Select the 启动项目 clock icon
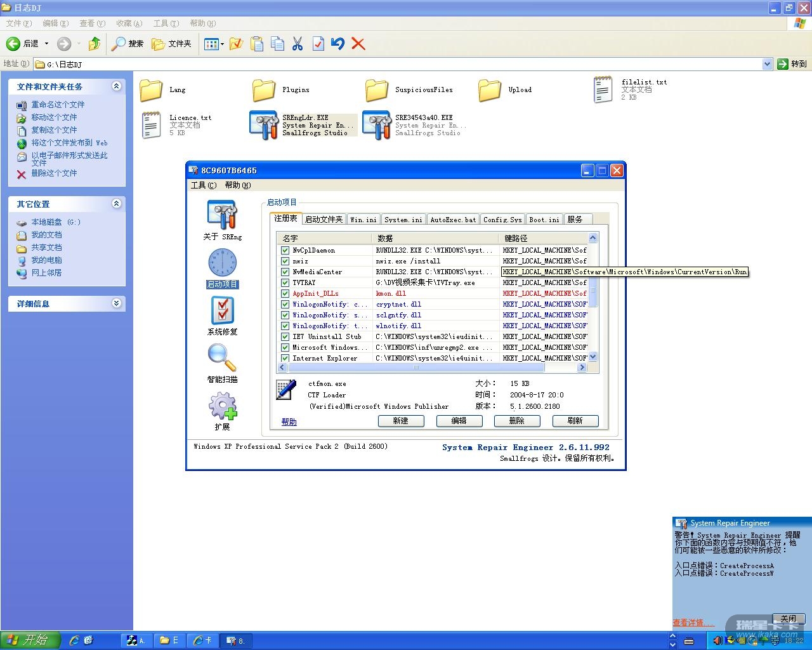The height and width of the screenshot is (650, 812). click(x=222, y=263)
